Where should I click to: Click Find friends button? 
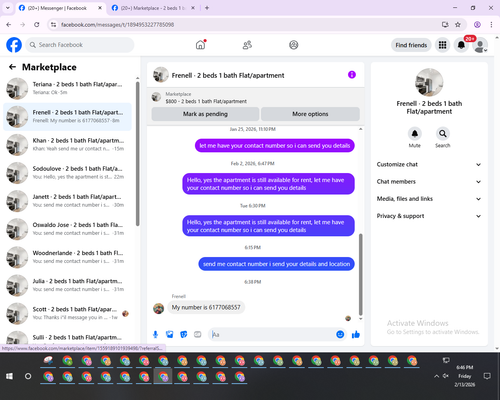point(411,45)
